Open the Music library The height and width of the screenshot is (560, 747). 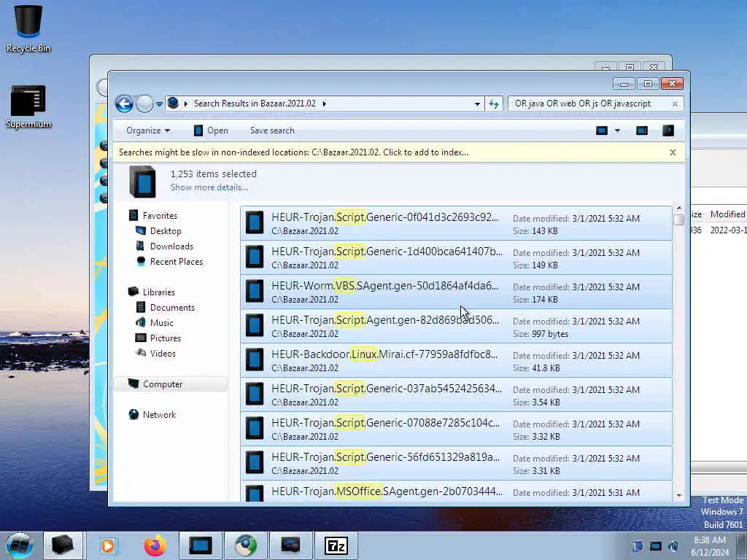click(x=161, y=323)
